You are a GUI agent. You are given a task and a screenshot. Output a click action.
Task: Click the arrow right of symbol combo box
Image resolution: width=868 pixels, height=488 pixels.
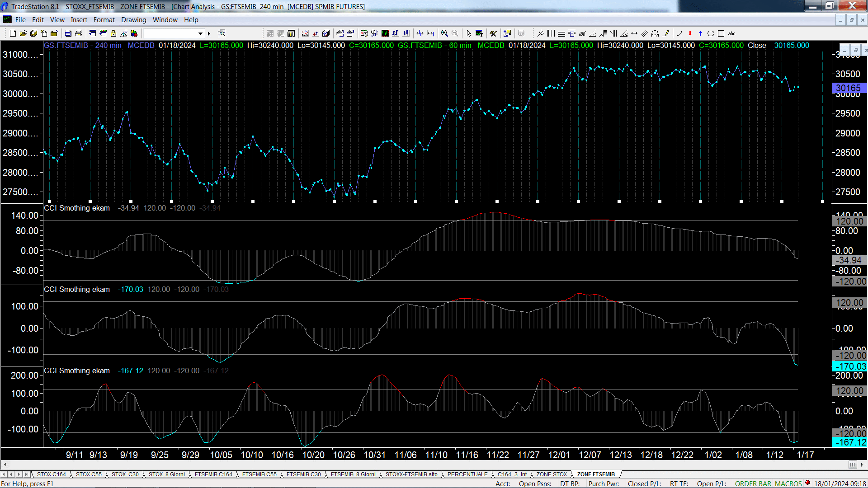[209, 33]
